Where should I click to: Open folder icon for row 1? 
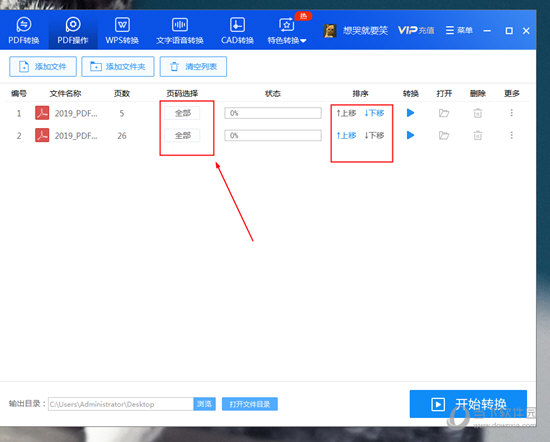tap(444, 113)
